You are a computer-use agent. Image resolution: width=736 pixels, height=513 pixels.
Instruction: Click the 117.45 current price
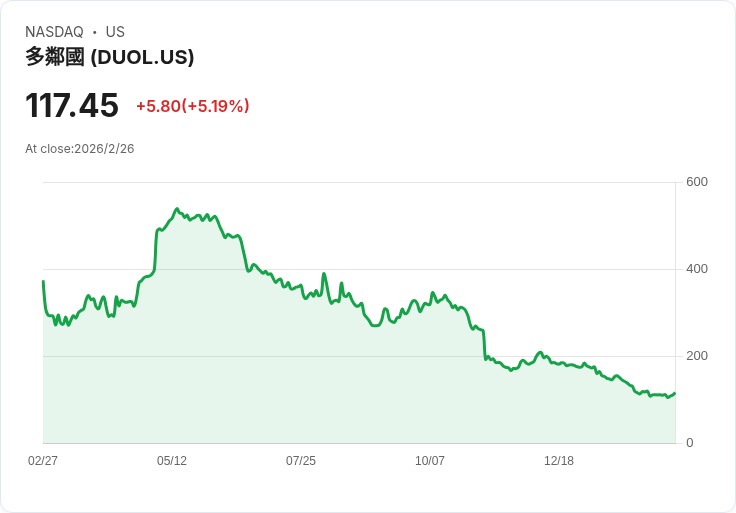click(x=72, y=105)
